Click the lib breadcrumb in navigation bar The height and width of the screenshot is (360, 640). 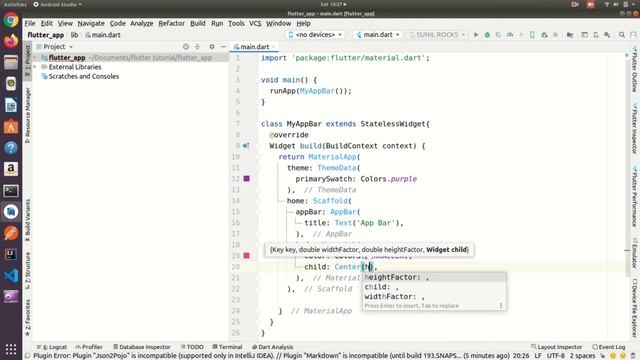point(74,35)
